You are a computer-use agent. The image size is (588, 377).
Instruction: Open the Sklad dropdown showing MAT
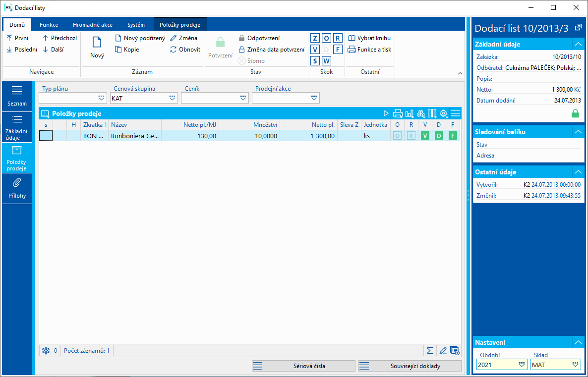click(576, 365)
